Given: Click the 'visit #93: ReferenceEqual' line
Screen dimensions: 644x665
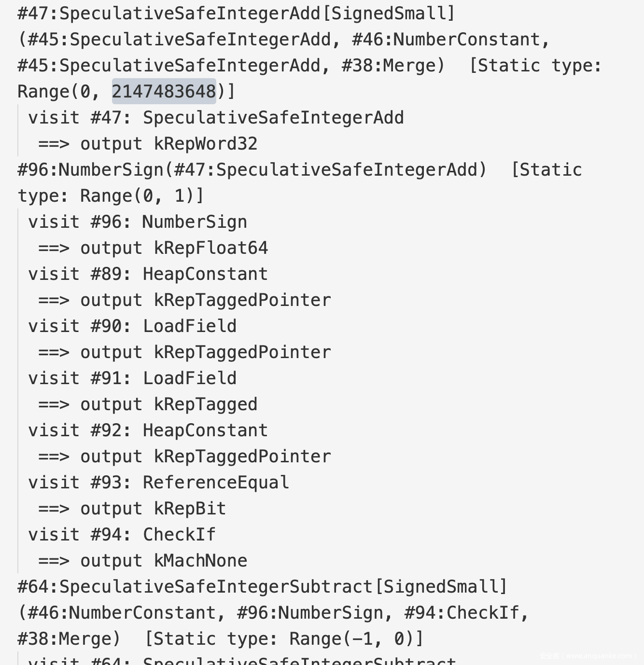Looking at the screenshot, I should pos(158,483).
